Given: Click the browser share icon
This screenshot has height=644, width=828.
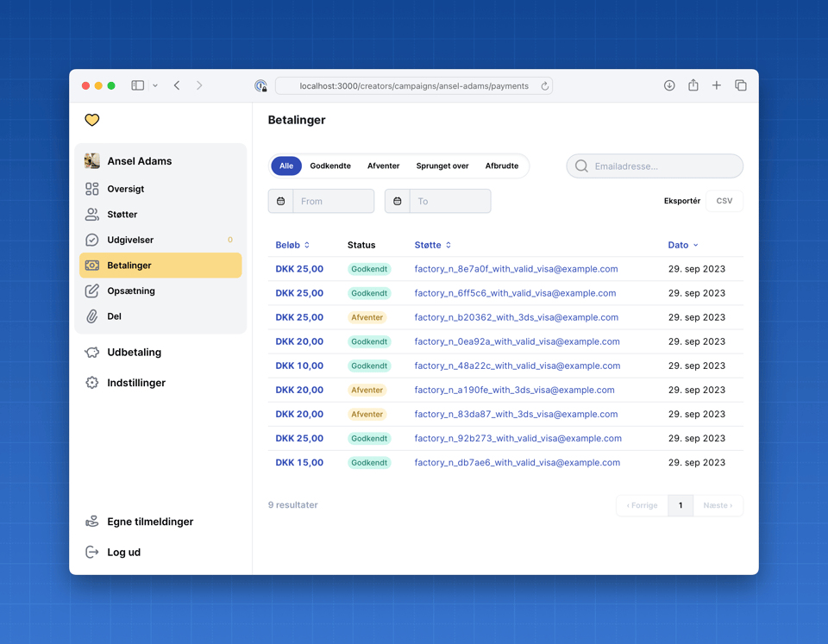Looking at the screenshot, I should [x=693, y=85].
